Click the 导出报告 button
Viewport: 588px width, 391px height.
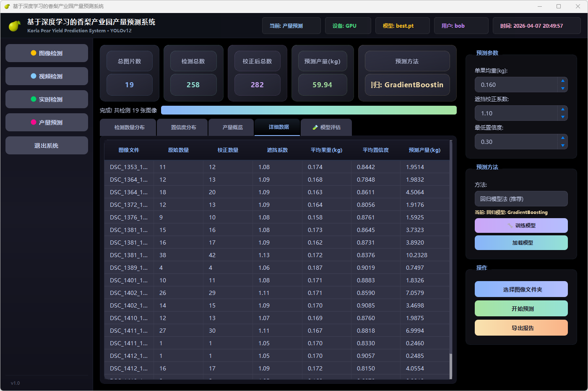(x=521, y=328)
